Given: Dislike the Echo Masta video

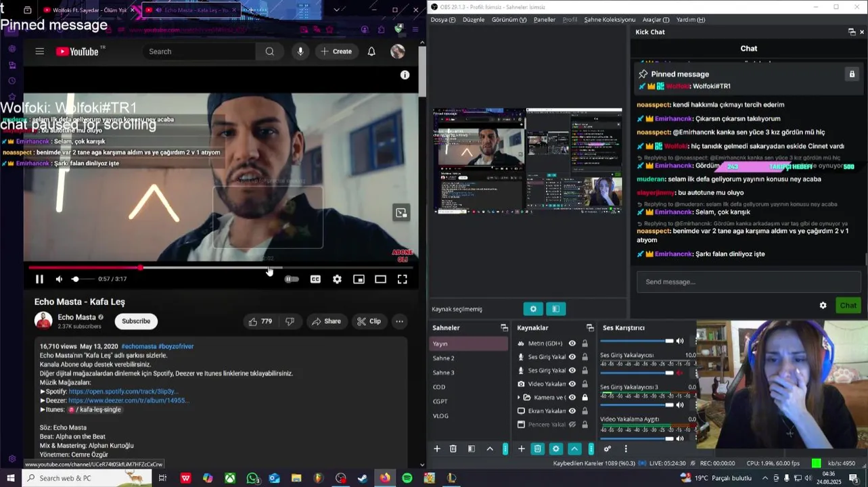Looking at the screenshot, I should click(x=290, y=321).
